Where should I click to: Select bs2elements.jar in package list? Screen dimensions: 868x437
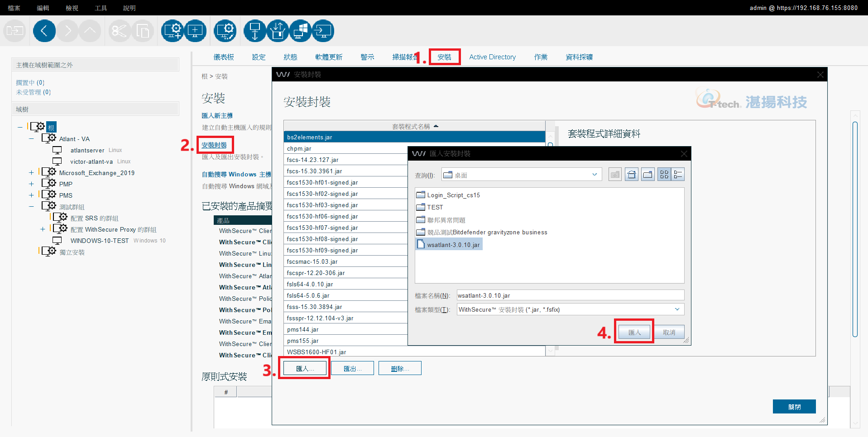(x=414, y=137)
